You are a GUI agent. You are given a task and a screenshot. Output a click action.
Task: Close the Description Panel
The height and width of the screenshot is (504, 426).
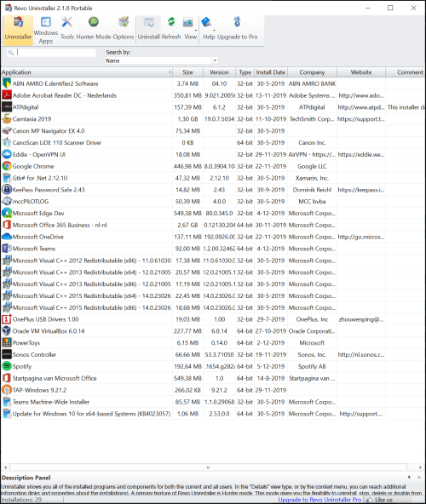(419, 478)
